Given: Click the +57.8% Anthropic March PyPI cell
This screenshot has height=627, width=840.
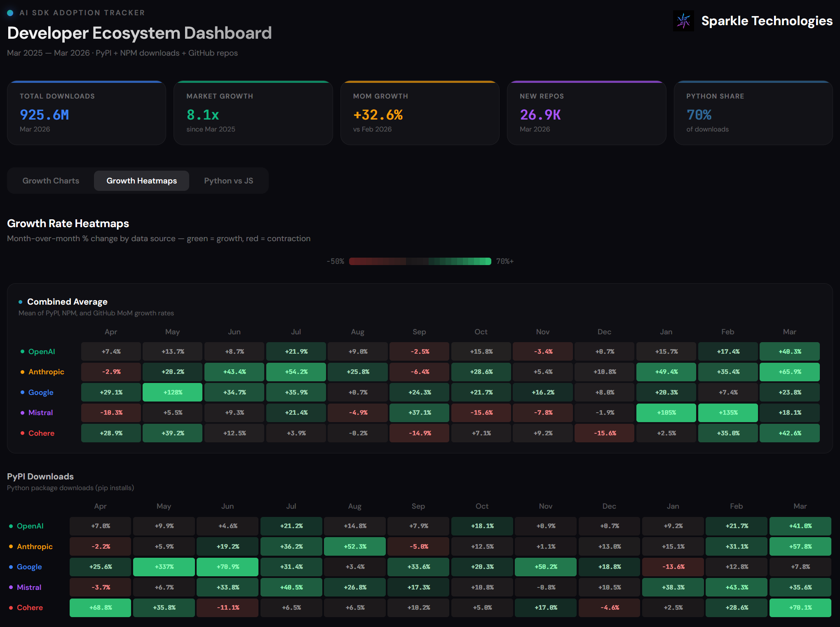Looking at the screenshot, I should point(800,546).
